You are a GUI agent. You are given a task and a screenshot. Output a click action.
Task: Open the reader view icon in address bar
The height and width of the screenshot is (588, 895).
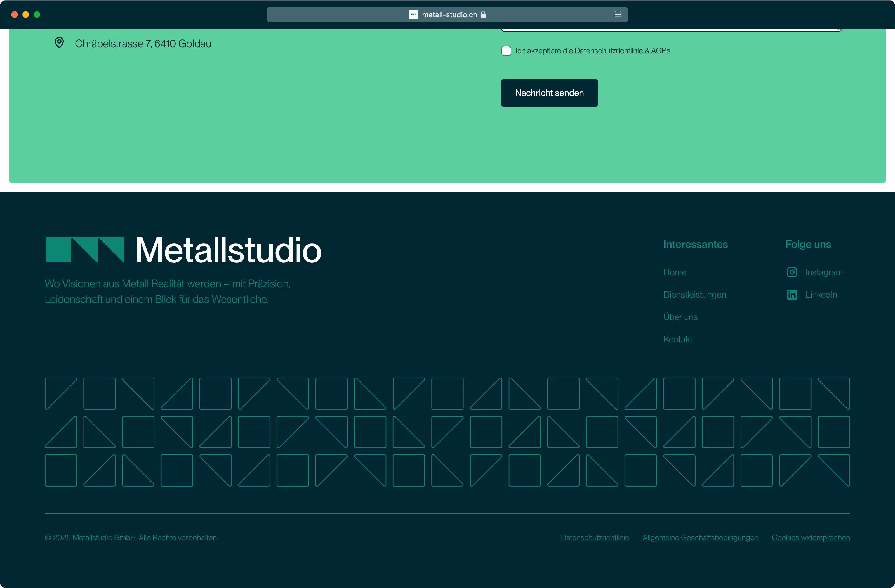(x=618, y=15)
